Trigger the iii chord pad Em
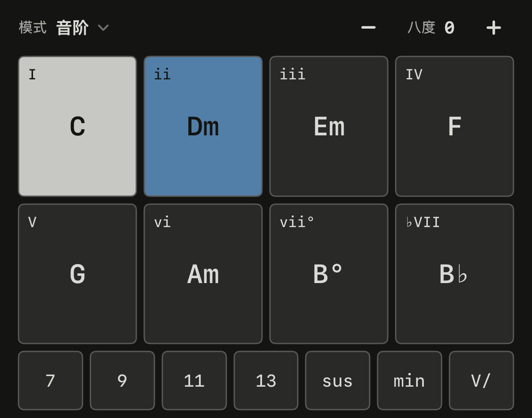The width and height of the screenshot is (532, 418). [x=329, y=126]
